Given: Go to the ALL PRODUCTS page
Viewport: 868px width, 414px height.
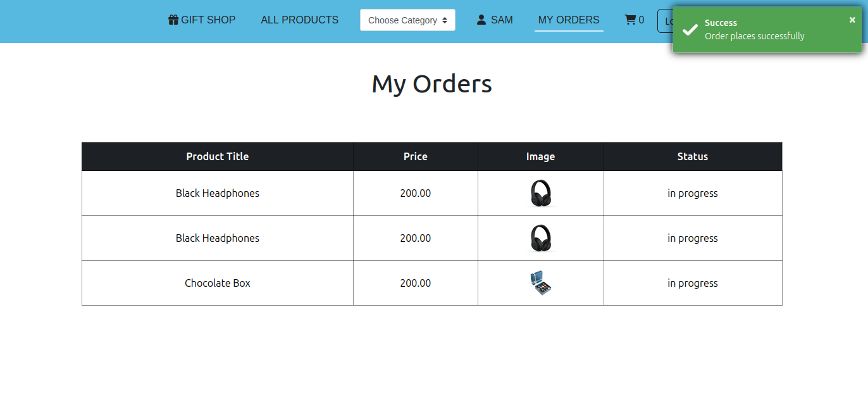Looking at the screenshot, I should pyautogui.click(x=299, y=20).
